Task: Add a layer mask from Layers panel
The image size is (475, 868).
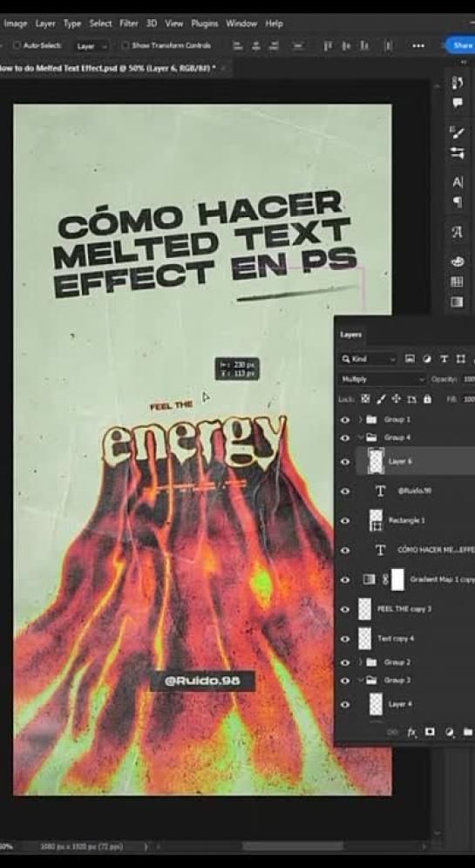Action: point(430,732)
